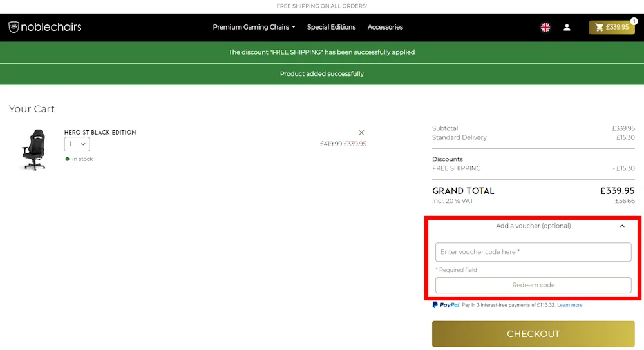Screen dimensions: 644x350
Task: Click the noblechairs logo
Action: 45,27
